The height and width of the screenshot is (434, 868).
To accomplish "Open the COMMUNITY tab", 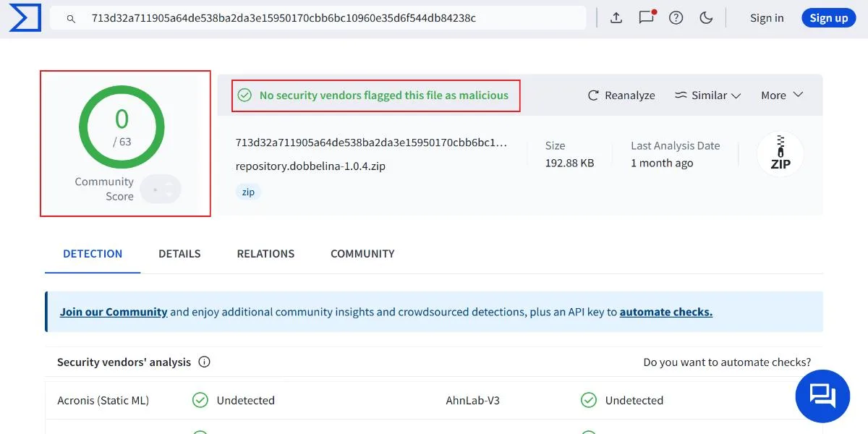I will pos(362,254).
